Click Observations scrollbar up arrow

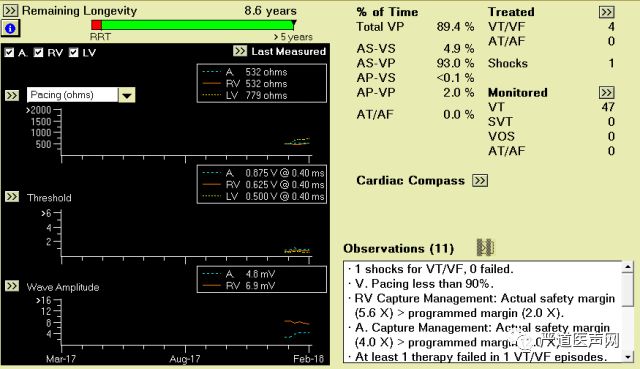tap(628, 267)
